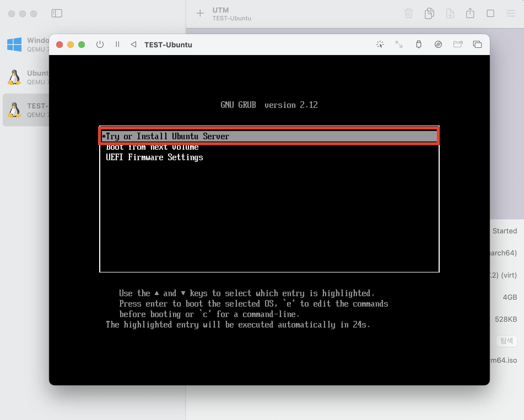Image resolution: width=524 pixels, height=420 pixels.
Task: Click the (virt) machine type text
Action: point(509,275)
